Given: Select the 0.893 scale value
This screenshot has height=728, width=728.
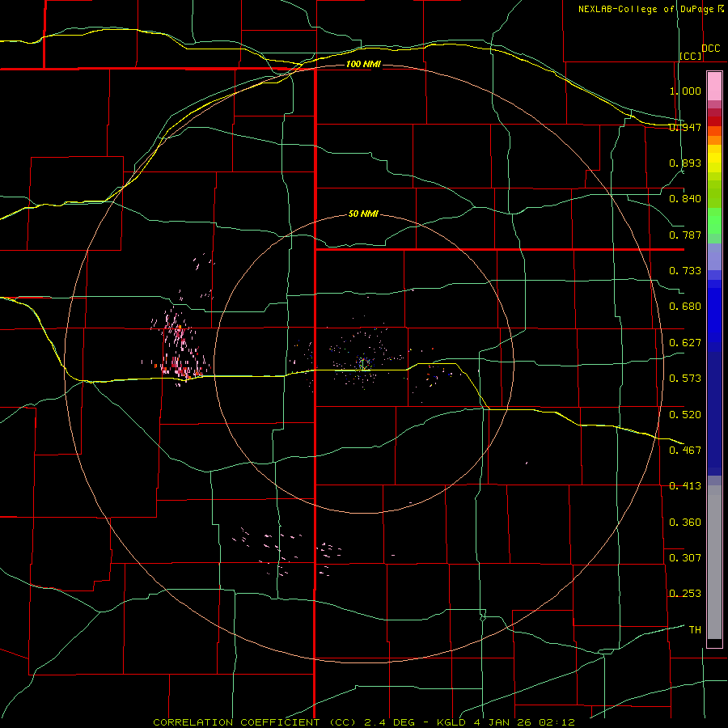Looking at the screenshot, I should 685,163.
